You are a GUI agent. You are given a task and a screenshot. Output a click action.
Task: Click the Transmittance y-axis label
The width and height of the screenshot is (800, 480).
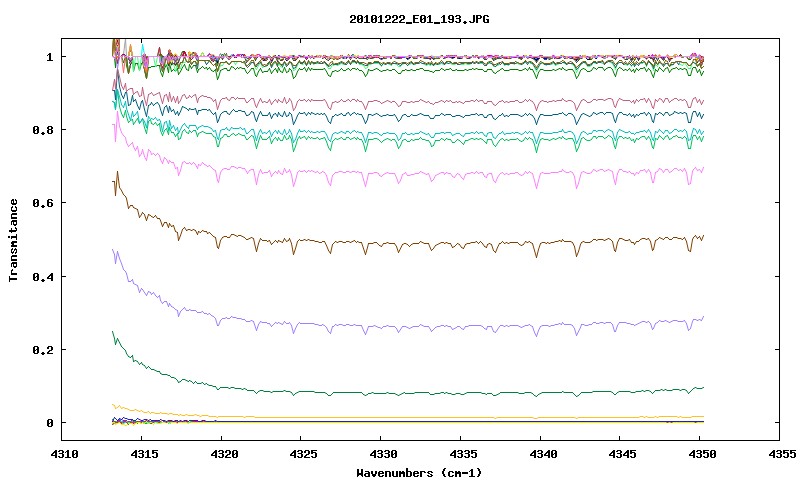coord(13,240)
